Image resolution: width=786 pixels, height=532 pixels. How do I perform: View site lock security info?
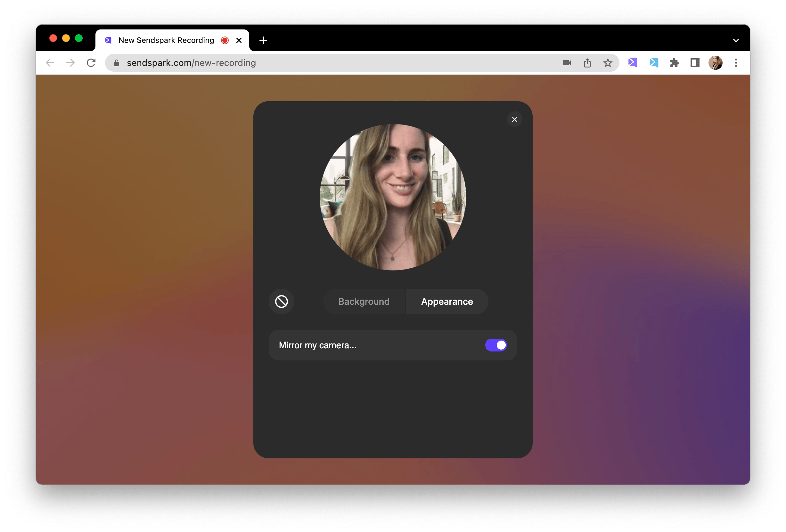tap(116, 63)
